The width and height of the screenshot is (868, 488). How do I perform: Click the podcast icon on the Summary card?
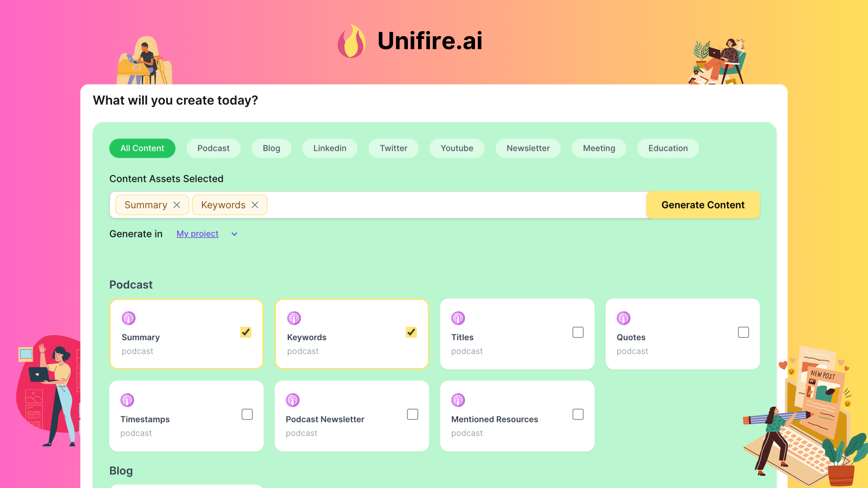(128, 318)
